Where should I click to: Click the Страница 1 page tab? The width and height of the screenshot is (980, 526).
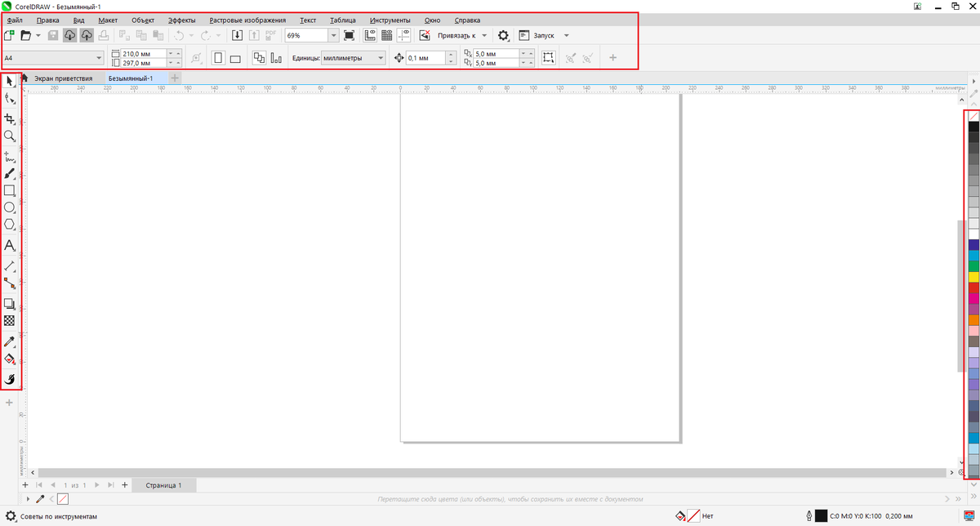click(164, 485)
